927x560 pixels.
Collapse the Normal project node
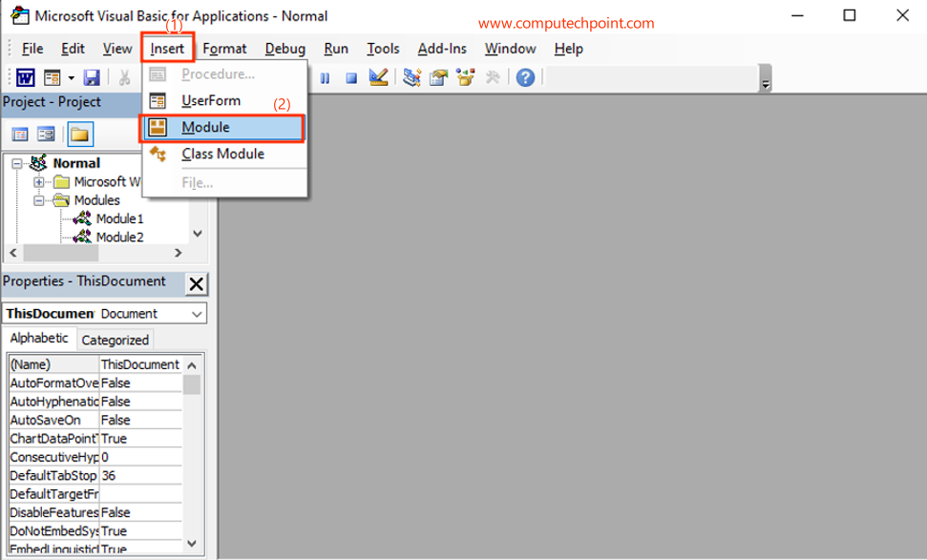17,164
